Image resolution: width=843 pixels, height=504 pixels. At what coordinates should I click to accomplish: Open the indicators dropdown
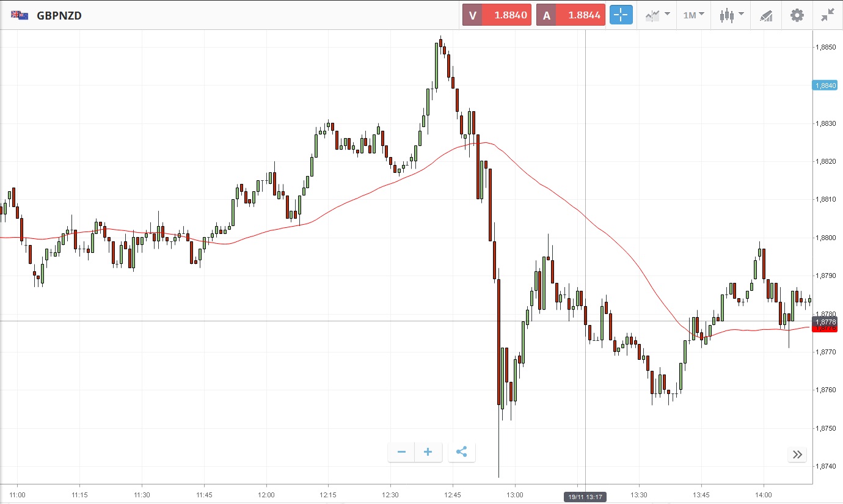point(657,15)
